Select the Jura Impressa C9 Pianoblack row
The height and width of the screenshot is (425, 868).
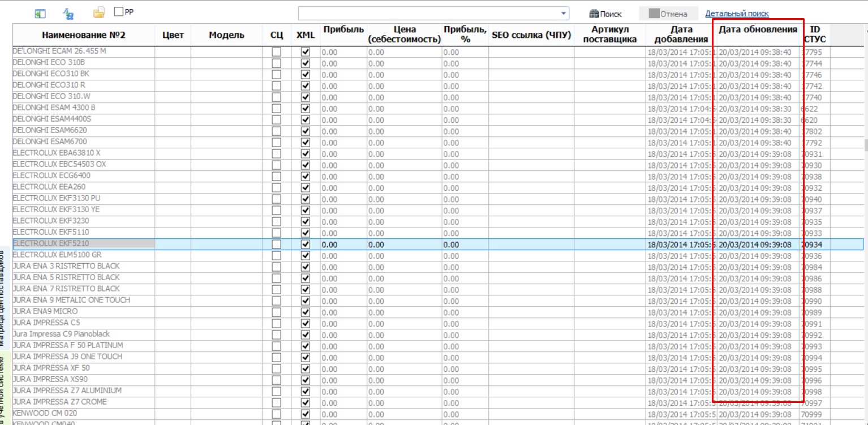click(x=61, y=334)
